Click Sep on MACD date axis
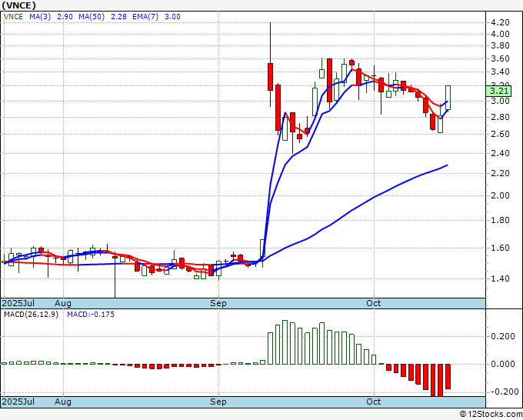 [218, 402]
